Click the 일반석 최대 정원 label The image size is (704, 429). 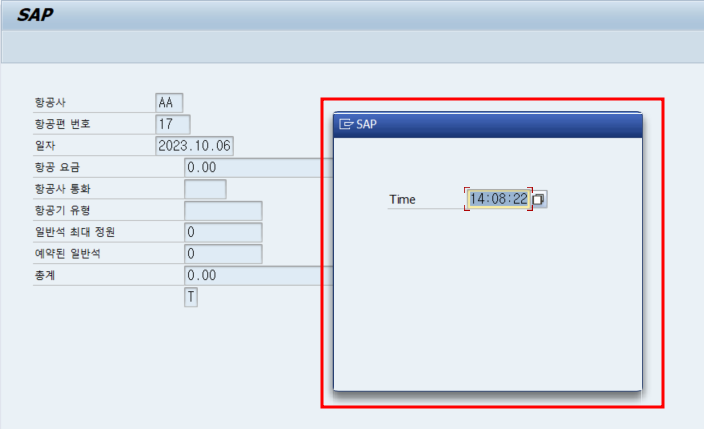click(x=75, y=232)
